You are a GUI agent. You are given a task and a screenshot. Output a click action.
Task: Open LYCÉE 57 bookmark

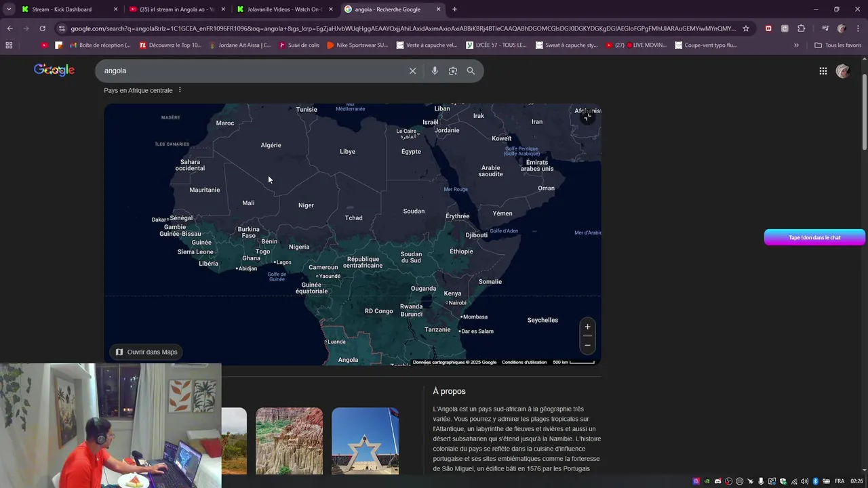[496, 45]
